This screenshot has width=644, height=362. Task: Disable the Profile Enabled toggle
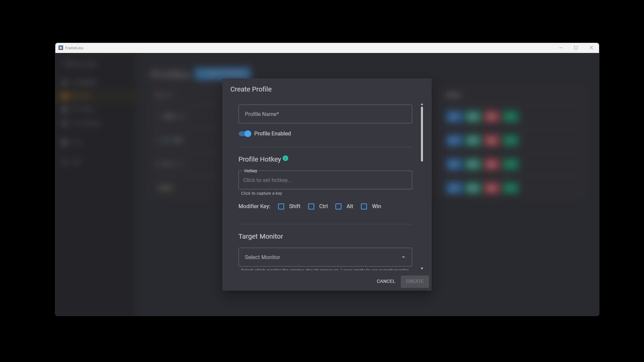(245, 134)
